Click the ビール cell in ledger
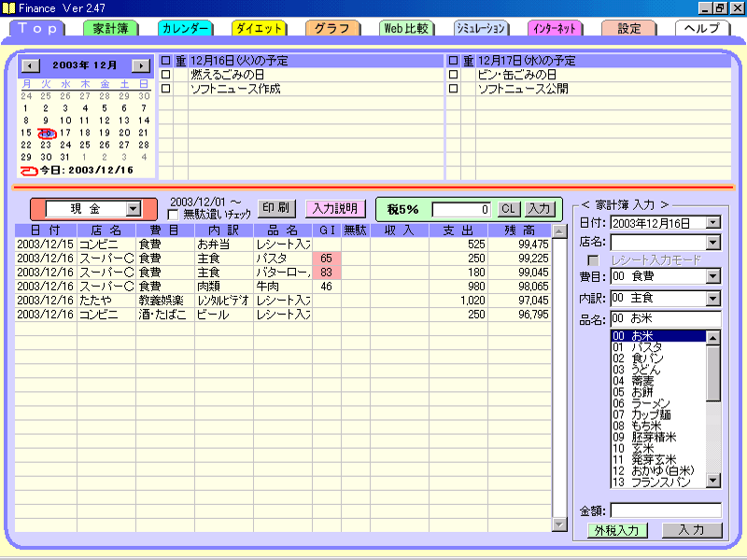Image resolution: width=747 pixels, height=560 pixels. click(x=223, y=315)
